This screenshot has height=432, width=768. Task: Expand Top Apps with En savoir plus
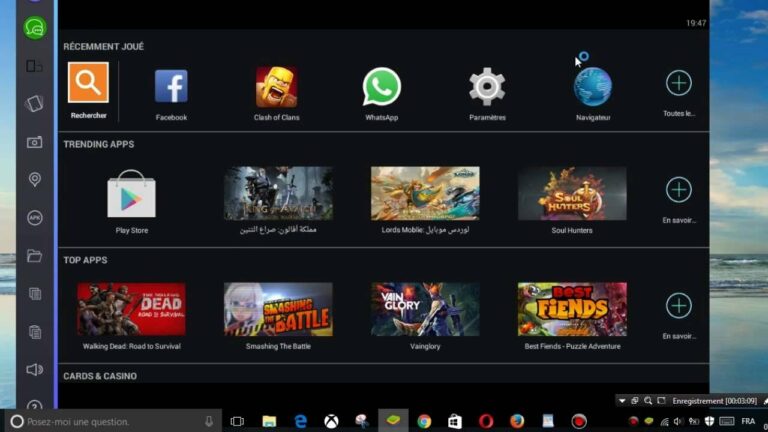679,306
